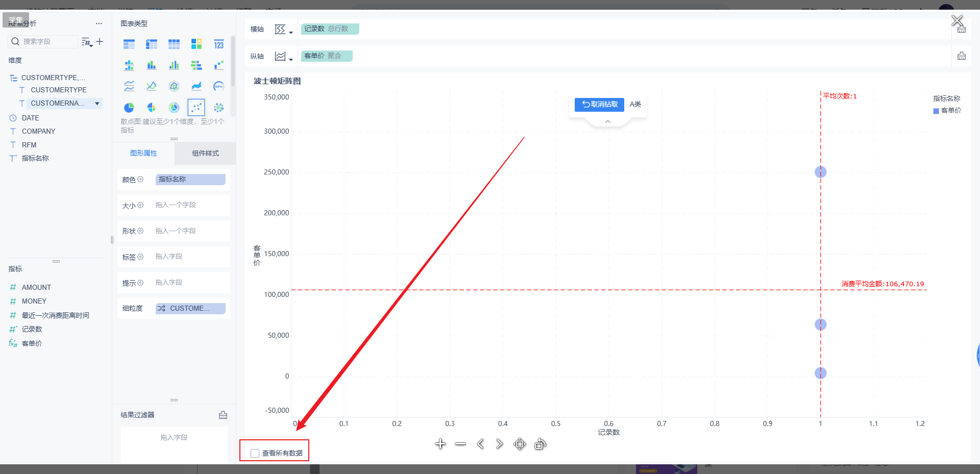The width and height of the screenshot is (980, 474).
Task: Select the multi-series column chart type
Action: (174, 65)
